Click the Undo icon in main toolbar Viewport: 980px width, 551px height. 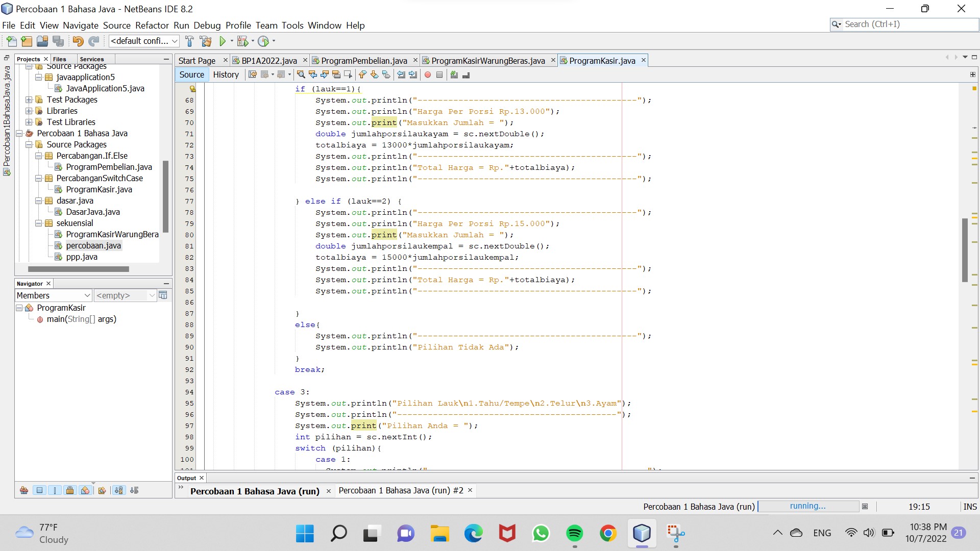(x=78, y=41)
